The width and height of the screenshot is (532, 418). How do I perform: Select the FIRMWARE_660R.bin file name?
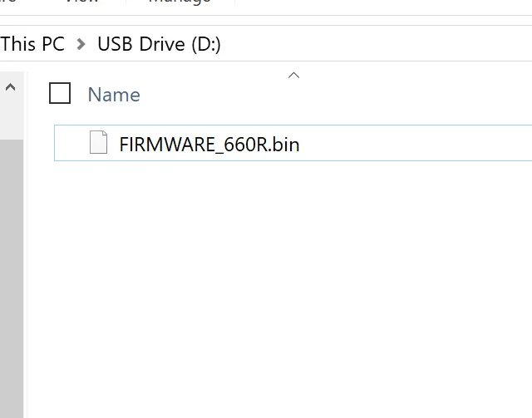point(209,145)
